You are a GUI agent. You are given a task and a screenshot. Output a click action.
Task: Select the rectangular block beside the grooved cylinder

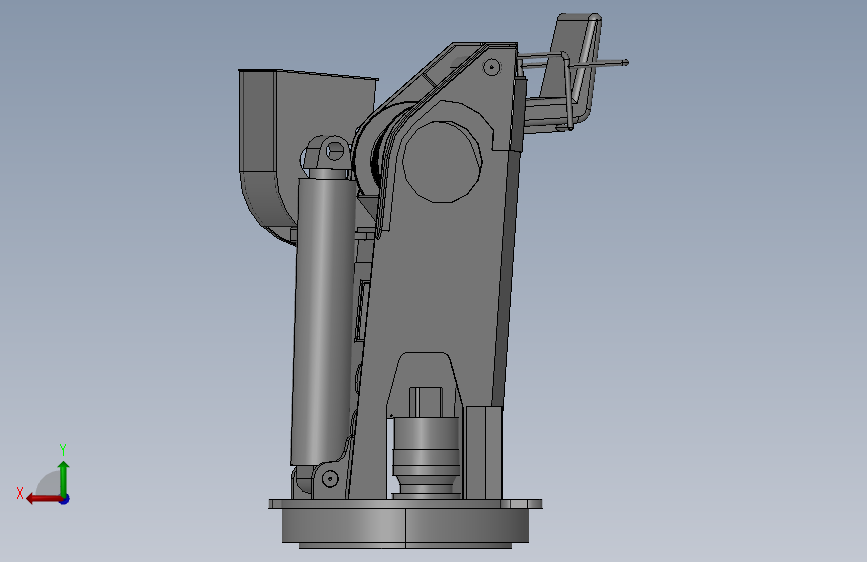[x=484, y=452]
